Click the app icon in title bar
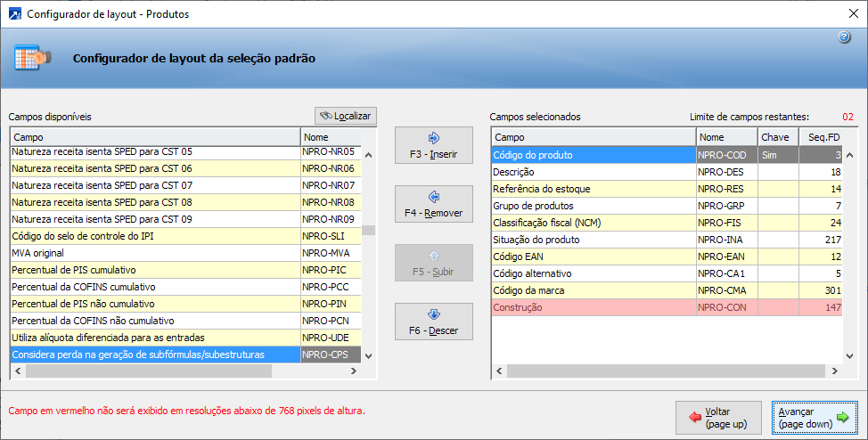868x440 pixels. point(15,14)
